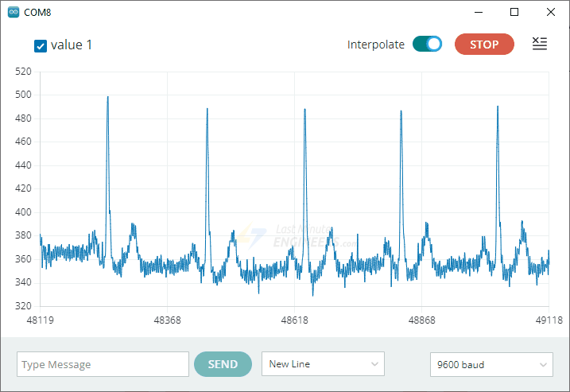The image size is (570, 392).
Task: Maximize the COM8 plotter window
Action: coord(514,13)
